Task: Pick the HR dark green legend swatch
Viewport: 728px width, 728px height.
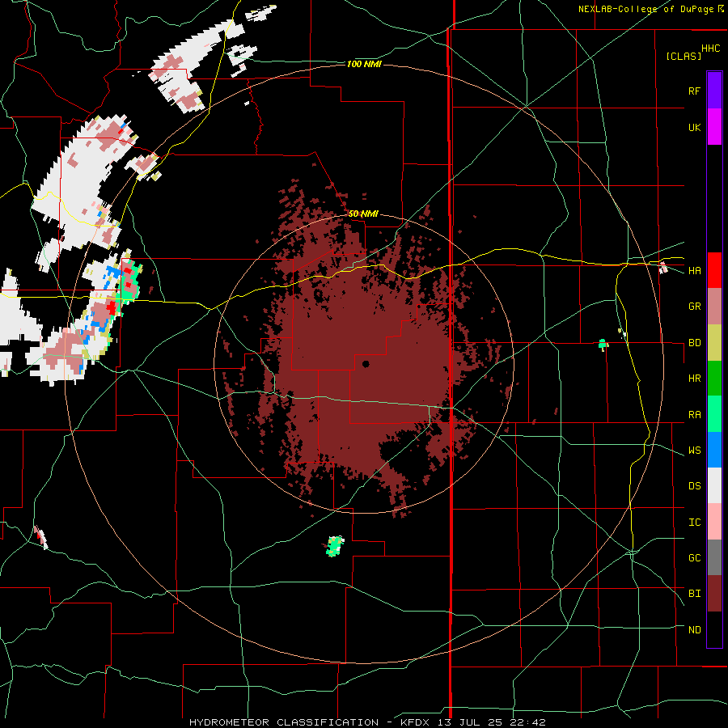Action: [x=714, y=378]
